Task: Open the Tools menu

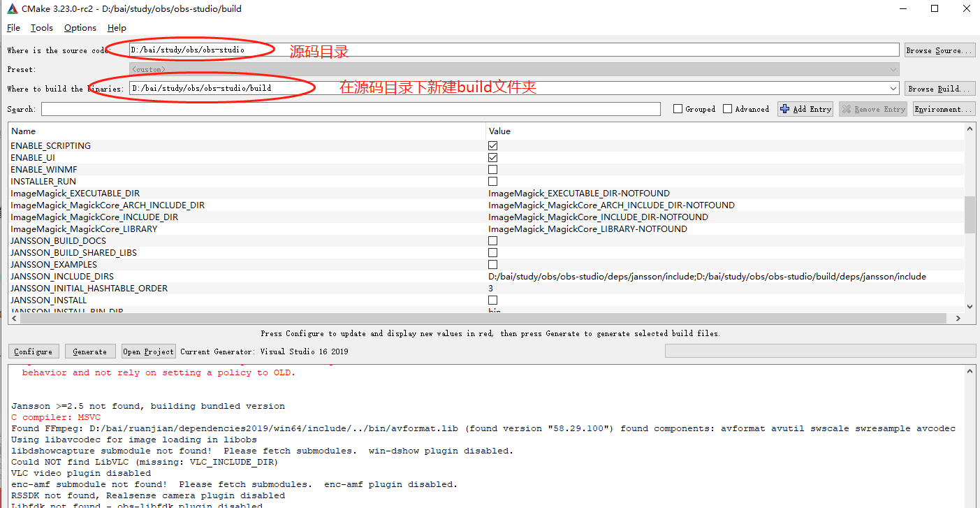Action: (42, 28)
